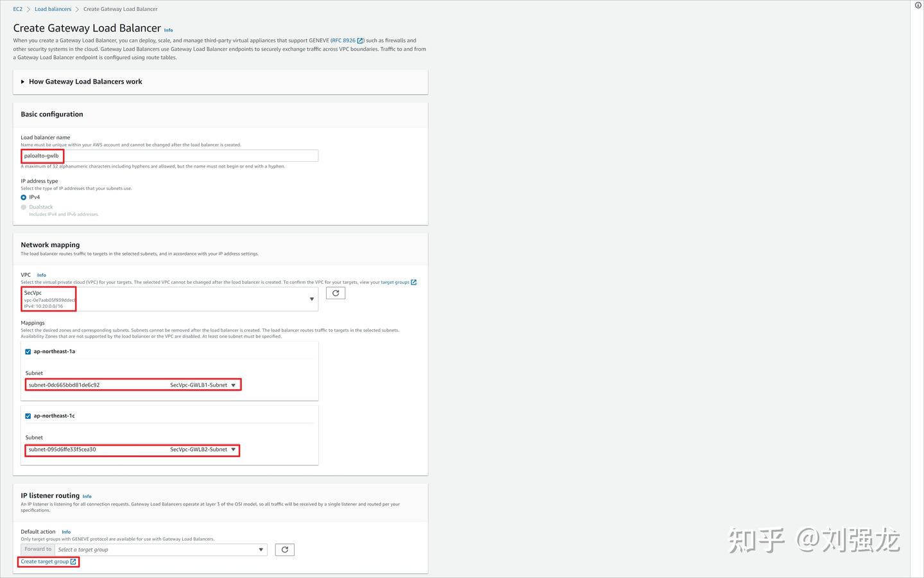
Task: Open target groups via the external link icon
Action: click(414, 282)
